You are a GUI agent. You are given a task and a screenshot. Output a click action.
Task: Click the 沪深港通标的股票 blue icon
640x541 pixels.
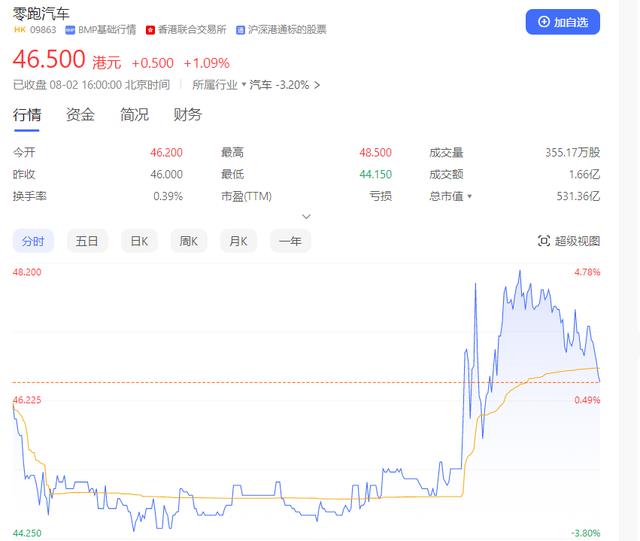[x=240, y=30]
